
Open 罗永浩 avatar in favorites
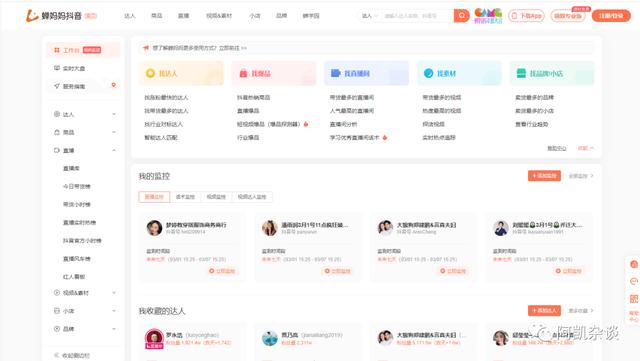pos(154,338)
